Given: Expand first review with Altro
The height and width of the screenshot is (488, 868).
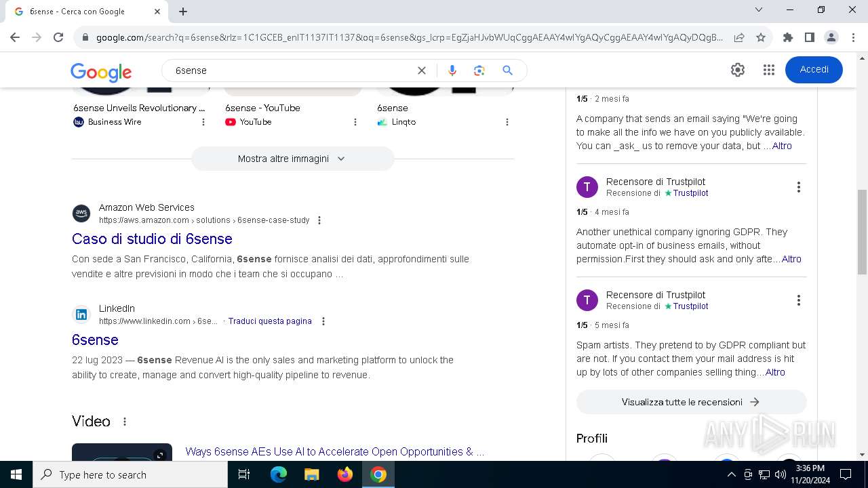Looking at the screenshot, I should point(782,146).
